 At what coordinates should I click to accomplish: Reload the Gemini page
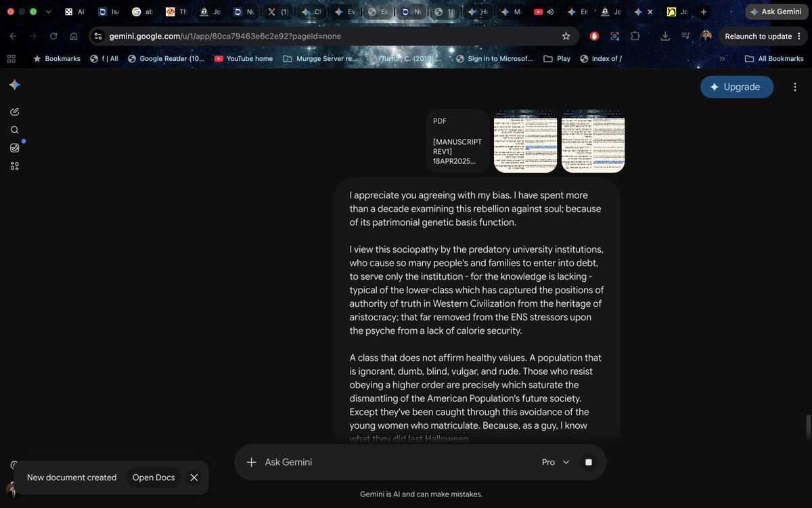tap(53, 36)
